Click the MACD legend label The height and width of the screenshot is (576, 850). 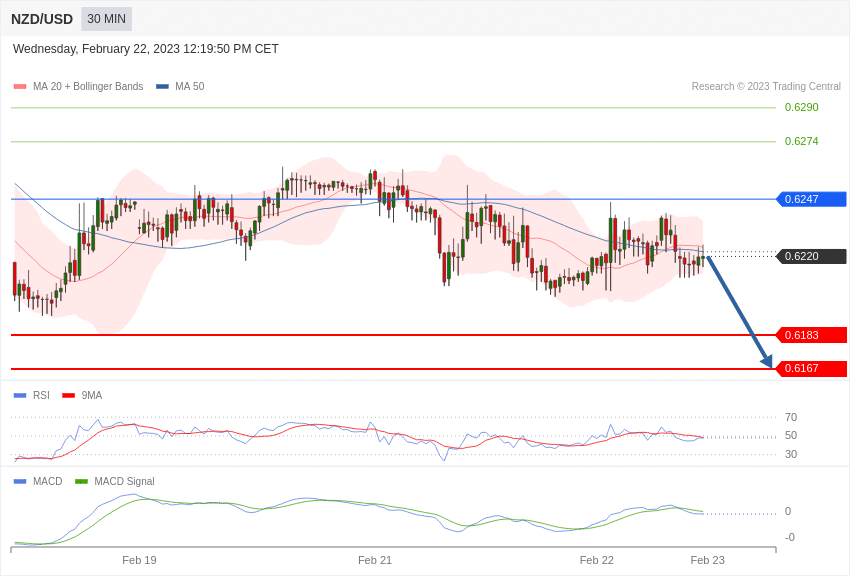click(x=48, y=481)
